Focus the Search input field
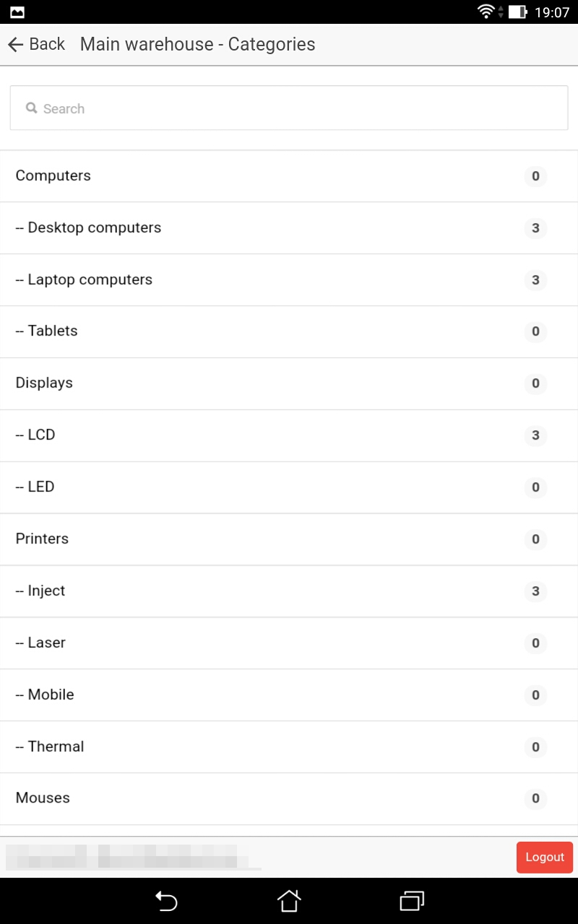The image size is (578, 924). pos(289,108)
